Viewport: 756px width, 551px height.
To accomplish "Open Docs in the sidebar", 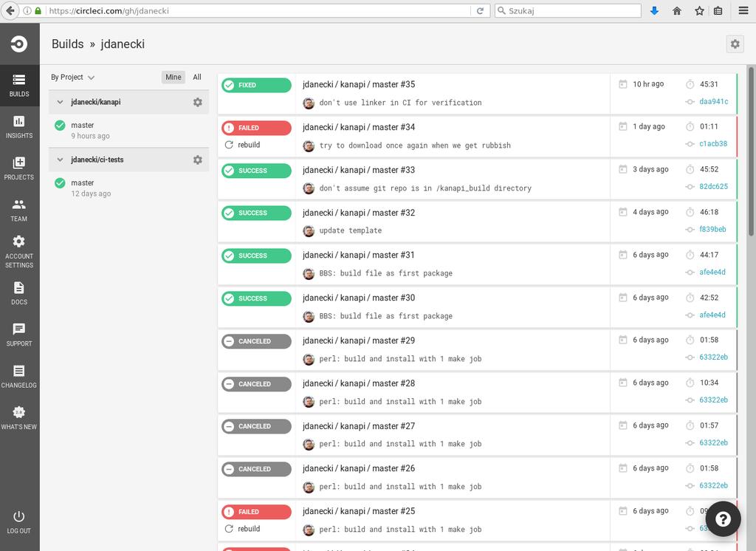I will pyautogui.click(x=19, y=293).
